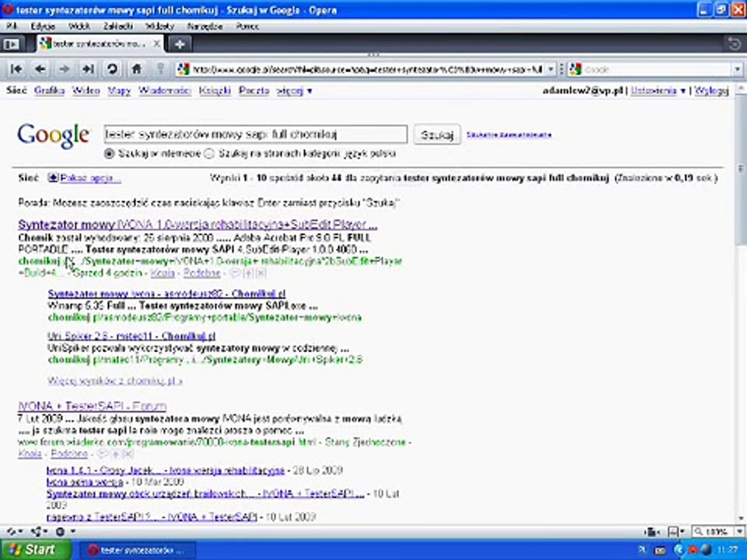
Task: Click the 'Szukaj' search button
Action: (437, 135)
